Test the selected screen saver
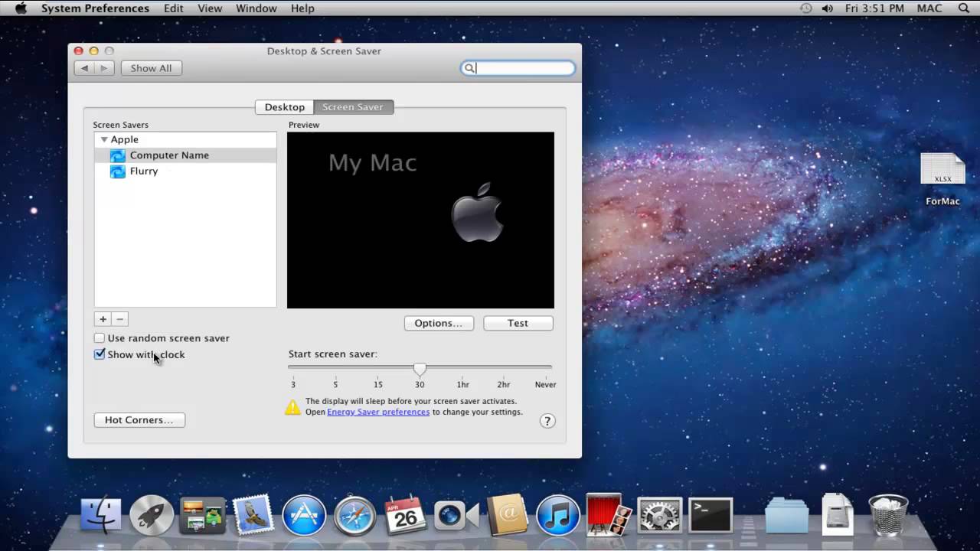The width and height of the screenshot is (980, 551). coord(518,323)
